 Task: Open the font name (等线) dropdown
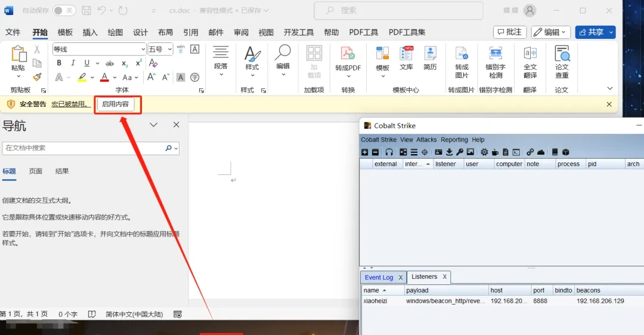[x=143, y=50]
